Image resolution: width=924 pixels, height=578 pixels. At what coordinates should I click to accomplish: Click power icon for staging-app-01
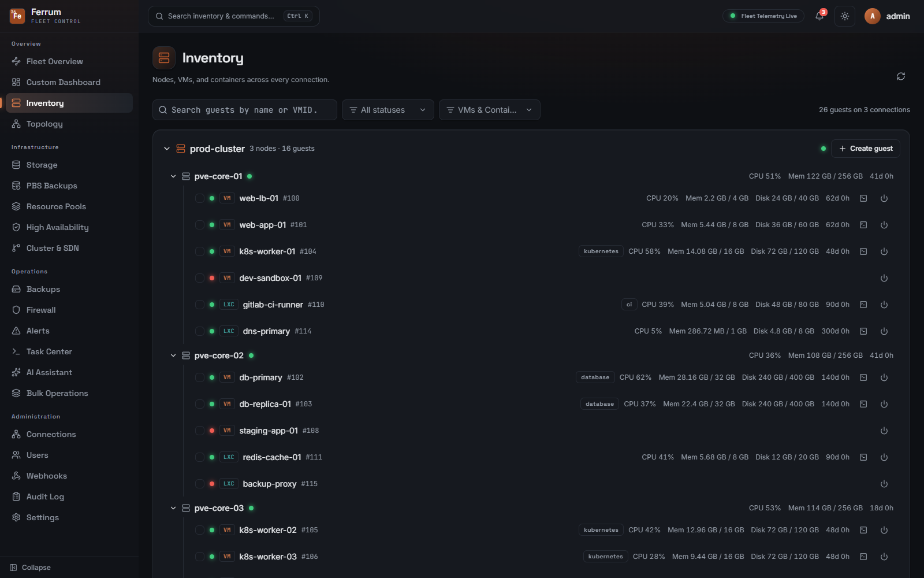pos(884,431)
